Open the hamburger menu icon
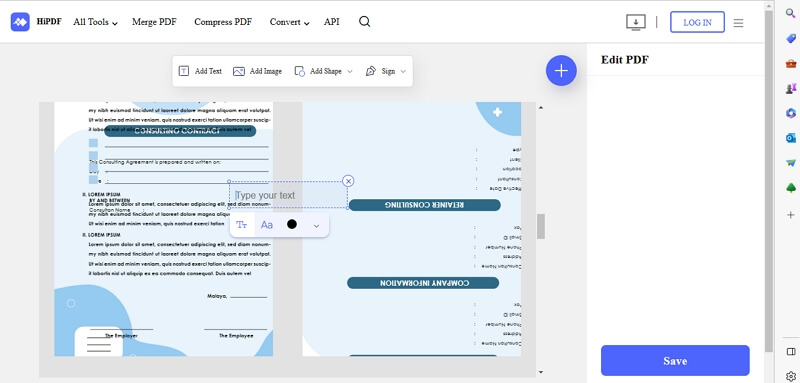 click(x=738, y=23)
